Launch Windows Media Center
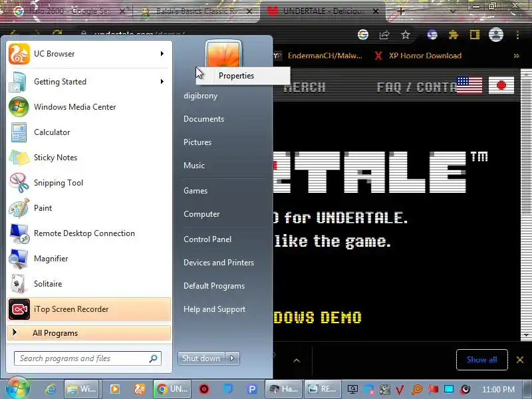Image resolution: width=532 pixels, height=399 pixels. tap(88, 107)
